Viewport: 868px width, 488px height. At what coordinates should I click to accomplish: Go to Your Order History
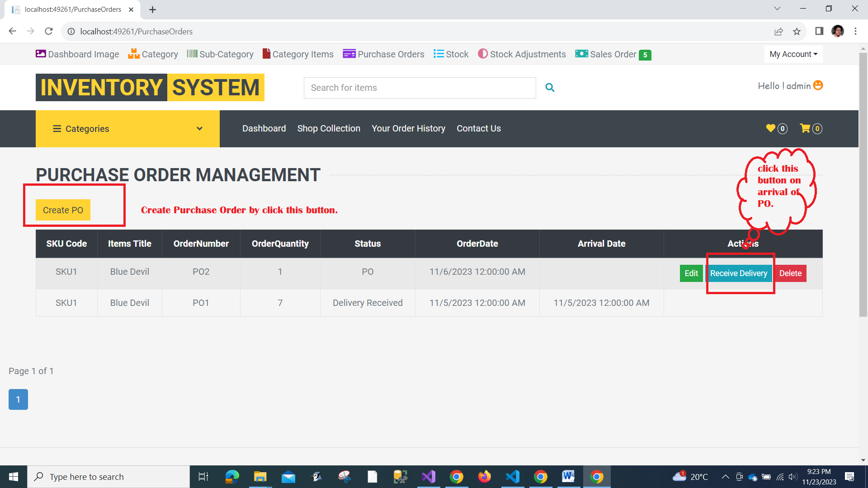point(408,128)
